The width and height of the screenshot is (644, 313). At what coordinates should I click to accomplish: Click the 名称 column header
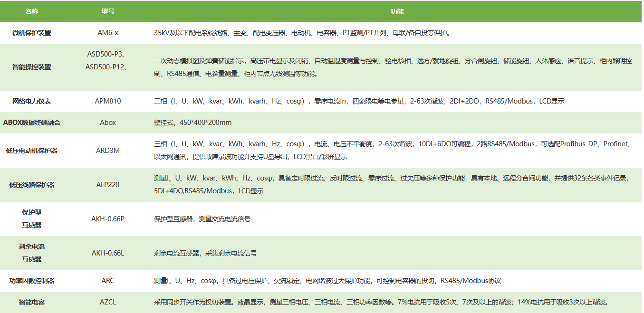coord(32,11)
